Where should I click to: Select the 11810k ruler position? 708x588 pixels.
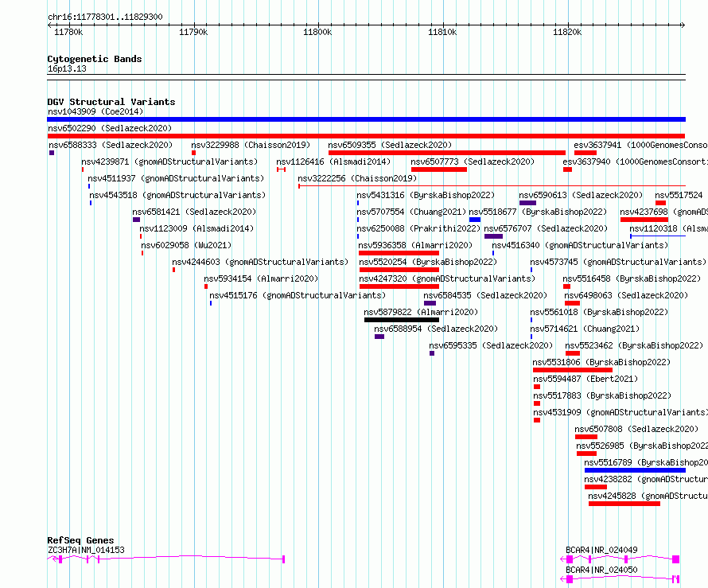coord(442,32)
